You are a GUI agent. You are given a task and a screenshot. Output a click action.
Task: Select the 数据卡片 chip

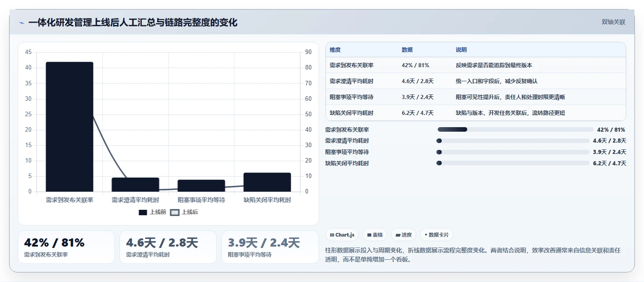436,235
